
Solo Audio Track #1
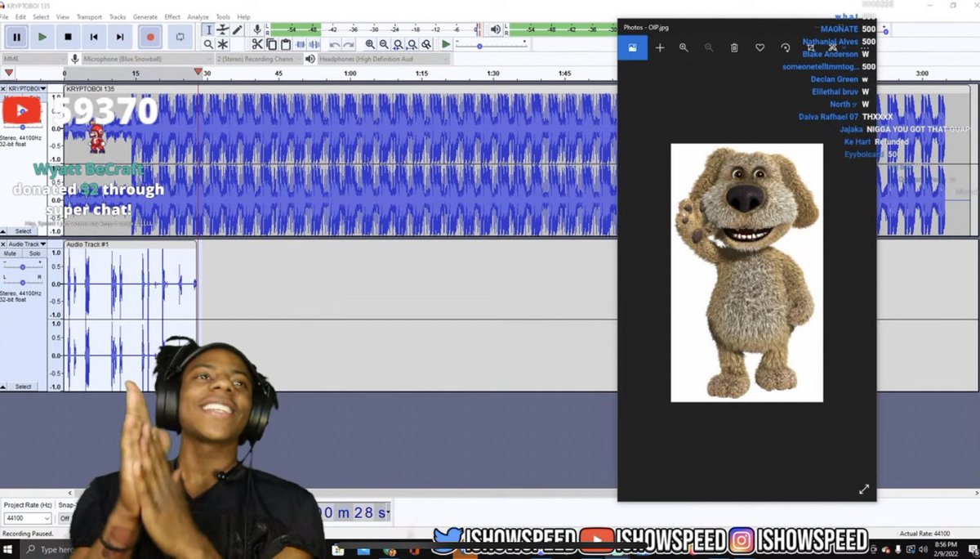click(34, 253)
